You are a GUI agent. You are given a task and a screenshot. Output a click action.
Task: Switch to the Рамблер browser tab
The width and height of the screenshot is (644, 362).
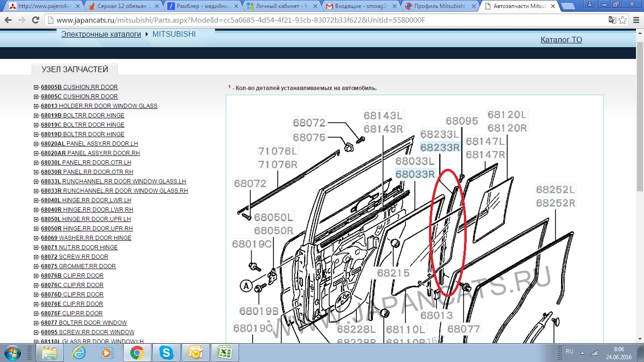[203, 6]
